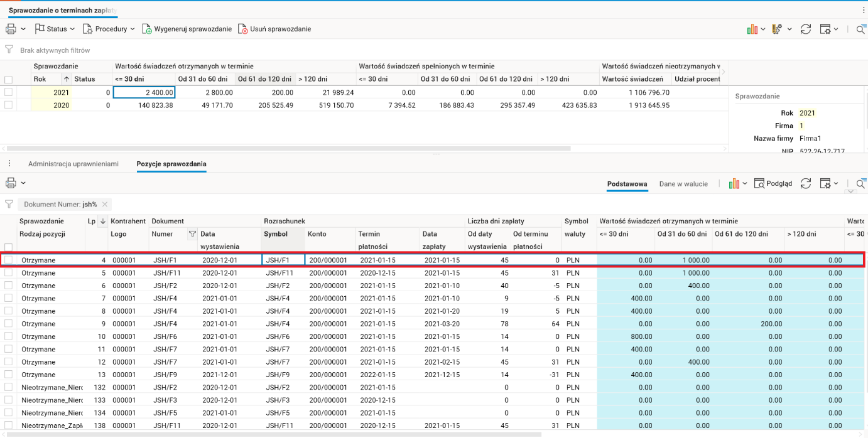
Task: Click the print icon in the lower panel
Action: (11, 183)
